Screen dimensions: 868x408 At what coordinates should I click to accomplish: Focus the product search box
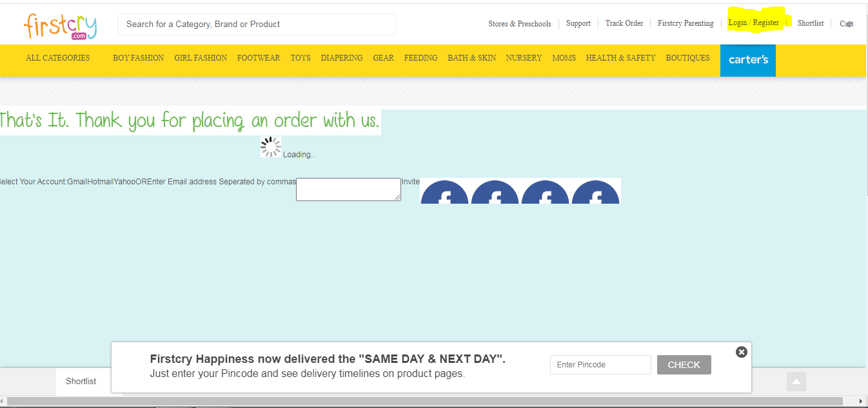[256, 24]
